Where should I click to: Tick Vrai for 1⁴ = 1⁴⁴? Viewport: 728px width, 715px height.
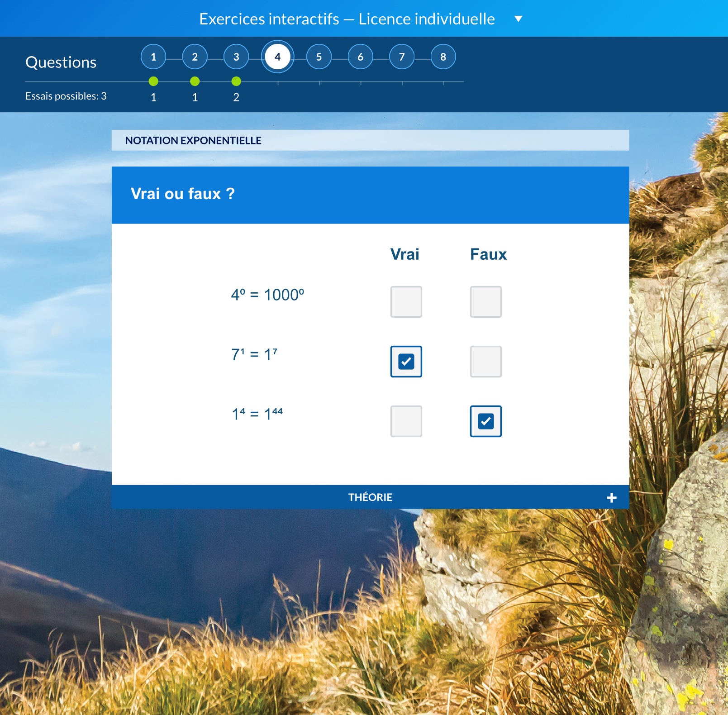[x=406, y=421]
